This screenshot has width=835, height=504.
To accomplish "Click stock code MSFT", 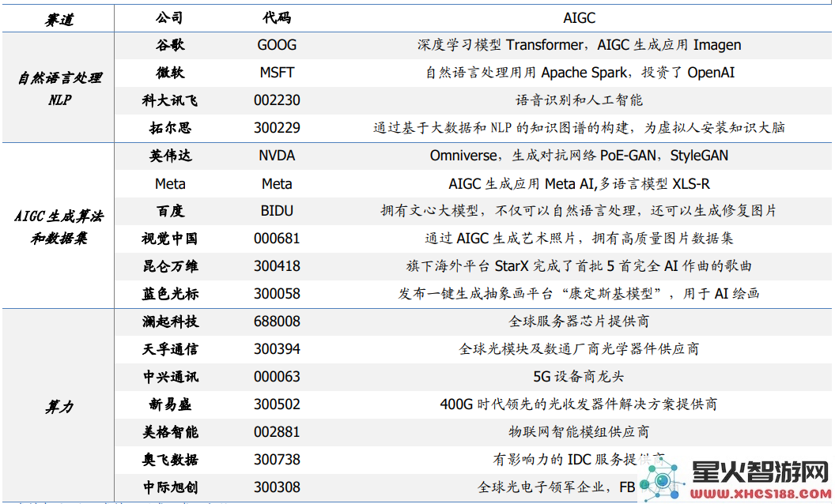I will [277, 73].
